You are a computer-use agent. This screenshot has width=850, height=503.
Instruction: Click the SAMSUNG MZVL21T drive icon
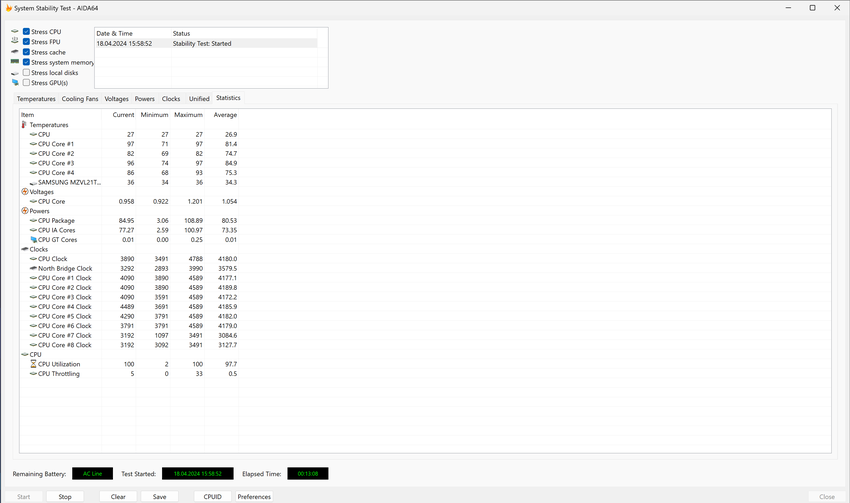(33, 183)
